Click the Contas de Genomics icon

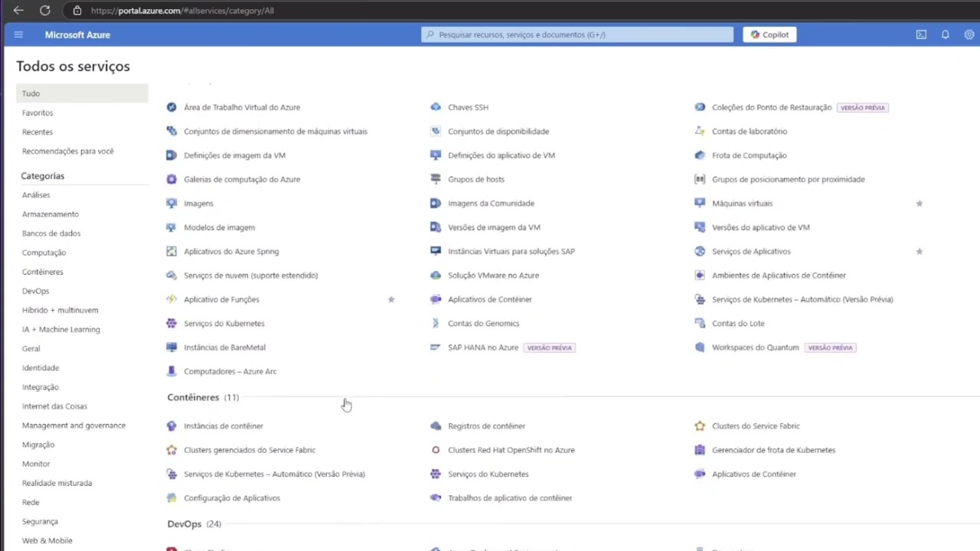point(436,323)
